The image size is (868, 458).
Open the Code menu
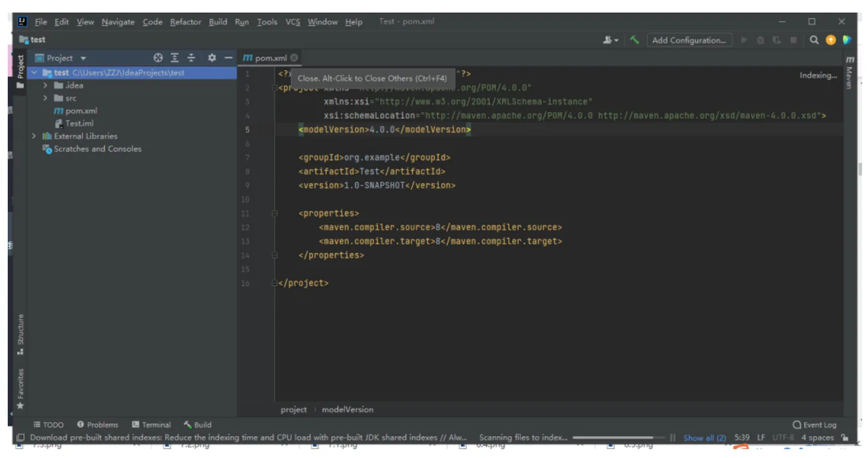153,22
